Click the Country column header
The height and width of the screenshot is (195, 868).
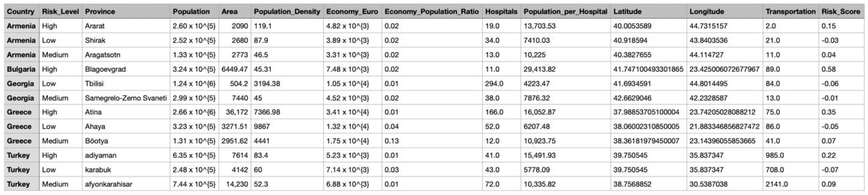(21, 12)
